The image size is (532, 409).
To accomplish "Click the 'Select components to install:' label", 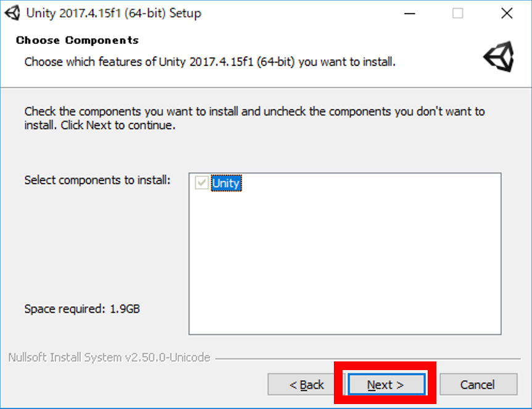I will (97, 180).
